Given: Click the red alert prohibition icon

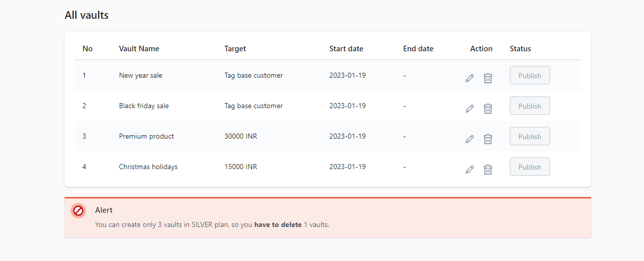Looking at the screenshot, I should [x=78, y=210].
